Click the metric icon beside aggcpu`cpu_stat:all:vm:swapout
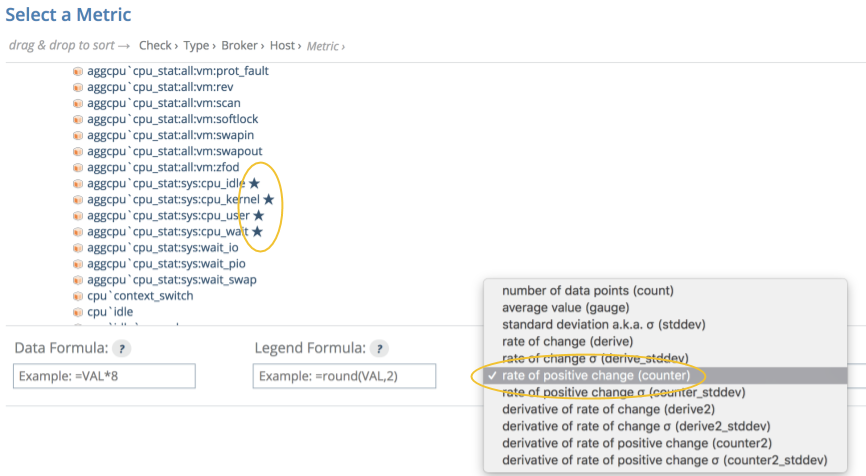 pos(78,151)
